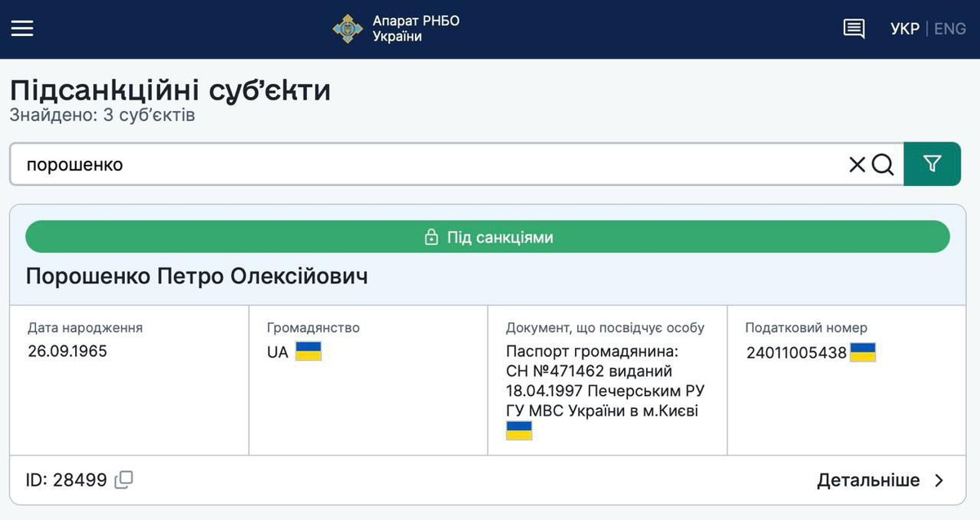Image resolution: width=980 pixels, height=520 pixels.
Task: Switch language to УКР
Action: point(904,29)
